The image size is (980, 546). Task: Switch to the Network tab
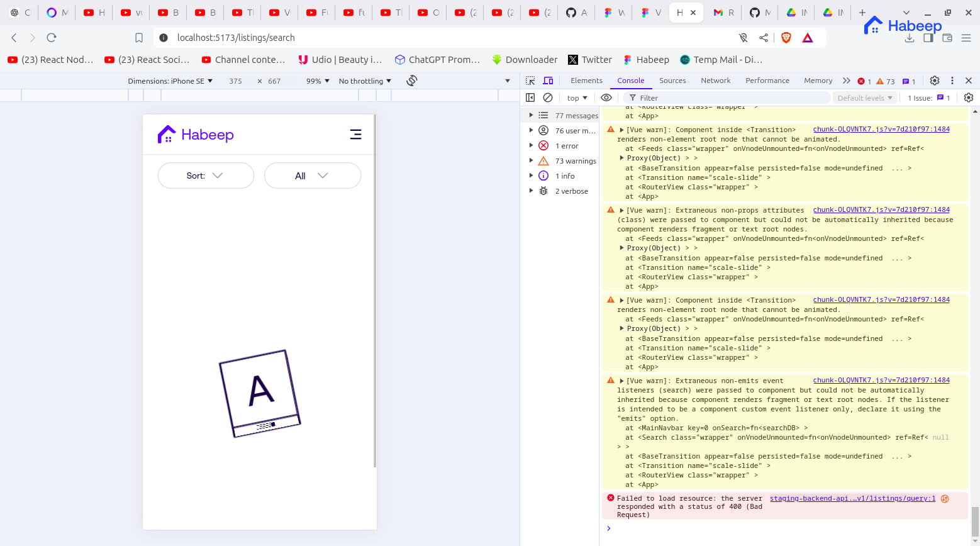click(715, 81)
